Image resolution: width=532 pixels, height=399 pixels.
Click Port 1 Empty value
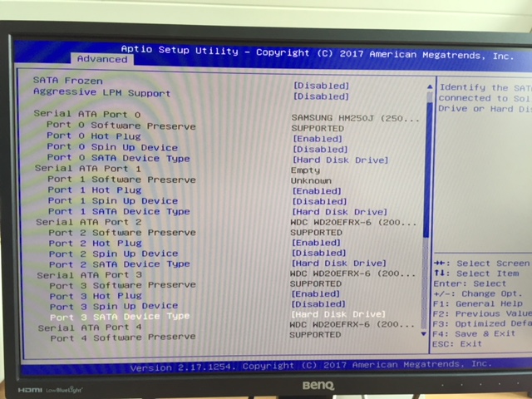(305, 170)
